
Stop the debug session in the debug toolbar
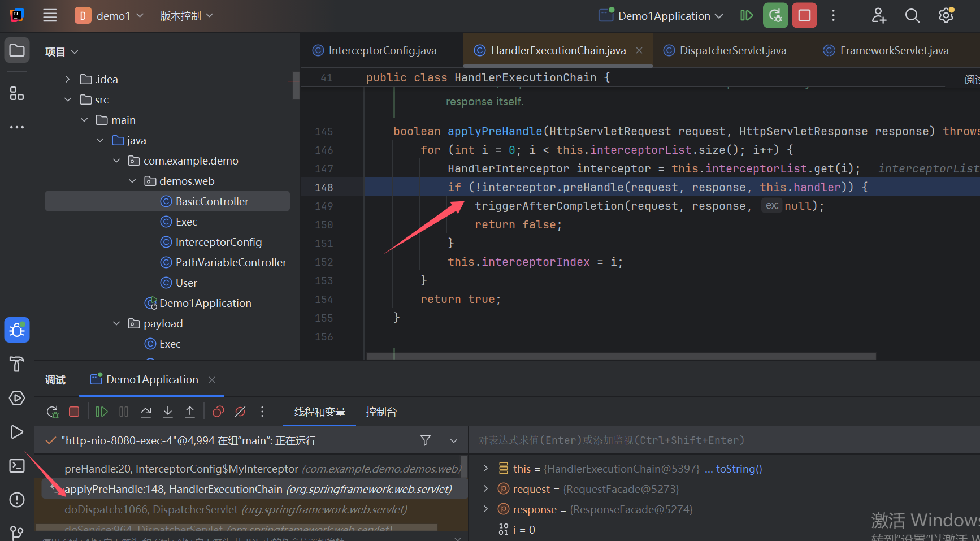(74, 412)
